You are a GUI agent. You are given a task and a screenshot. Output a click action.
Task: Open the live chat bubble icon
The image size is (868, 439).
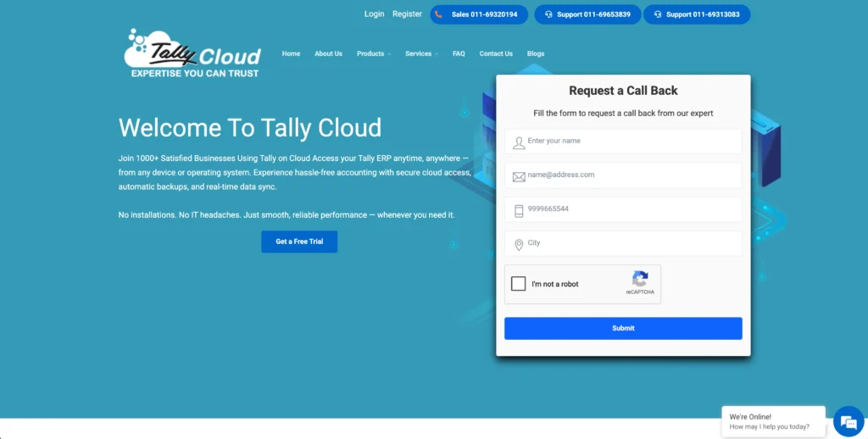[848, 422]
